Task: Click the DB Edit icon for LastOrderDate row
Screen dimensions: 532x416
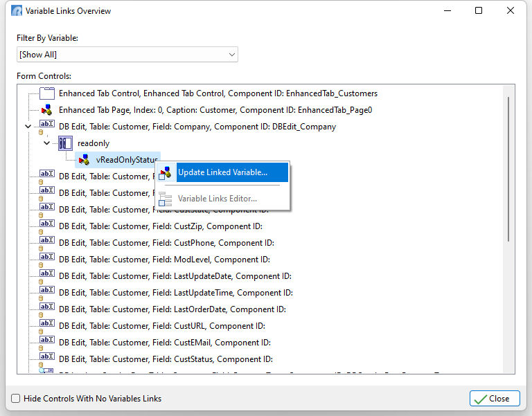Action: pos(46,309)
